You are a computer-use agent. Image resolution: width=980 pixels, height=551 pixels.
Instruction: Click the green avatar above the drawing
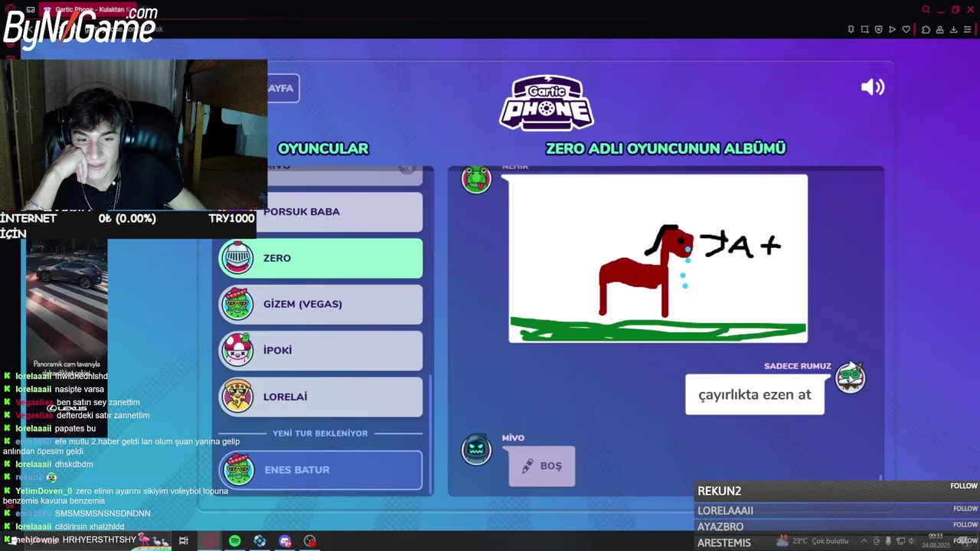click(476, 180)
